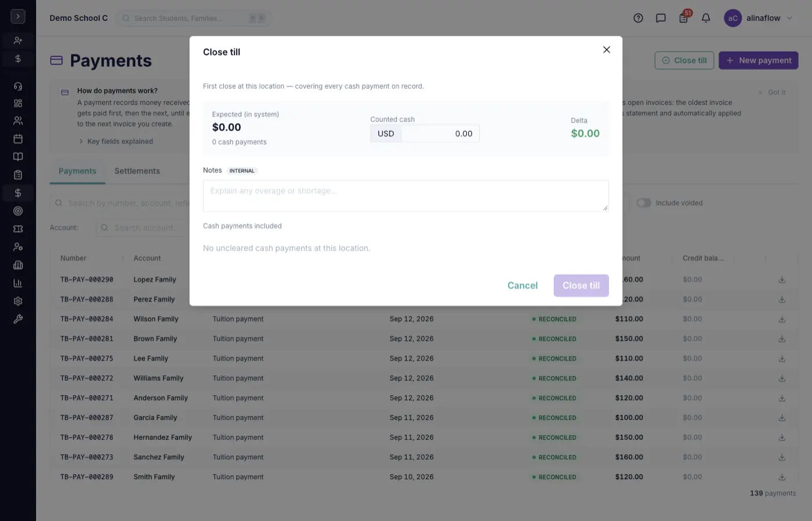Confirm with the purple Close till button
Image resolution: width=812 pixels, height=521 pixels.
coord(581,285)
